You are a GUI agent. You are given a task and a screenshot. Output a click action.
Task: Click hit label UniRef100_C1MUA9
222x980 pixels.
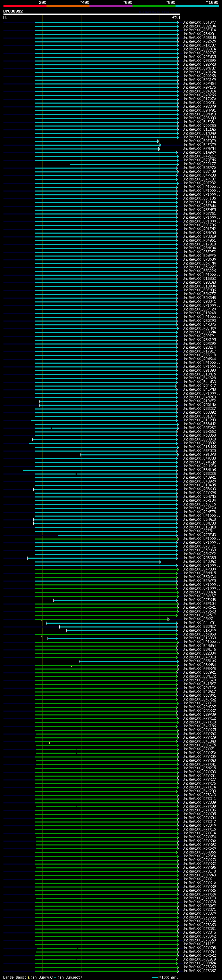199,133
